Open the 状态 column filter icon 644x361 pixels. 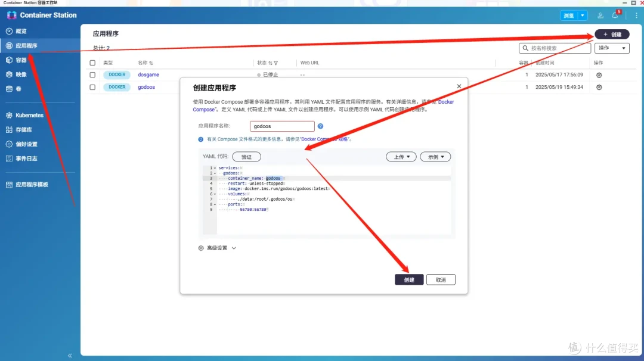(275, 63)
